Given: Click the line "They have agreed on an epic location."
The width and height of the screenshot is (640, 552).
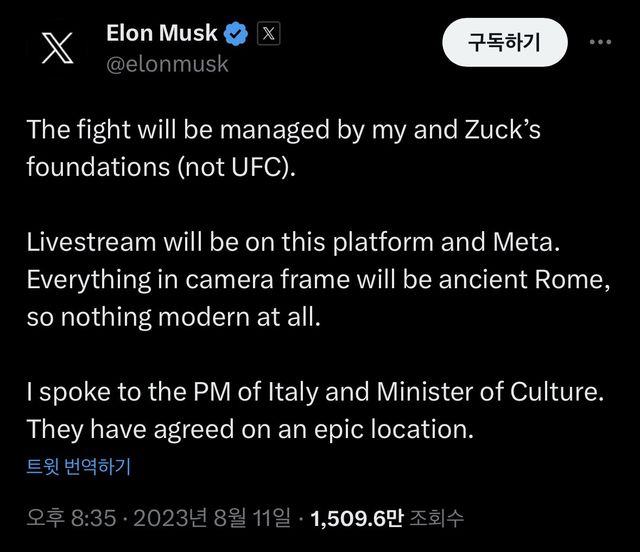Looking at the screenshot, I should [249, 430].
